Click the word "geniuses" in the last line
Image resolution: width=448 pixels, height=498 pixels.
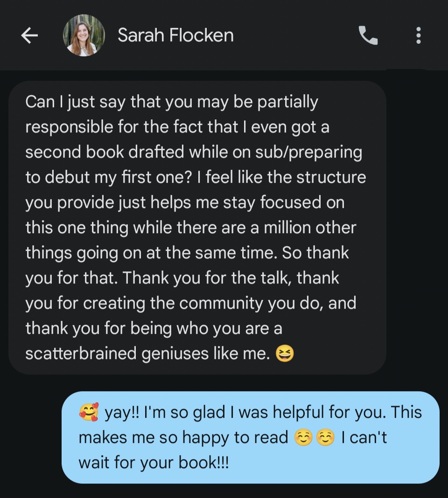(x=175, y=354)
